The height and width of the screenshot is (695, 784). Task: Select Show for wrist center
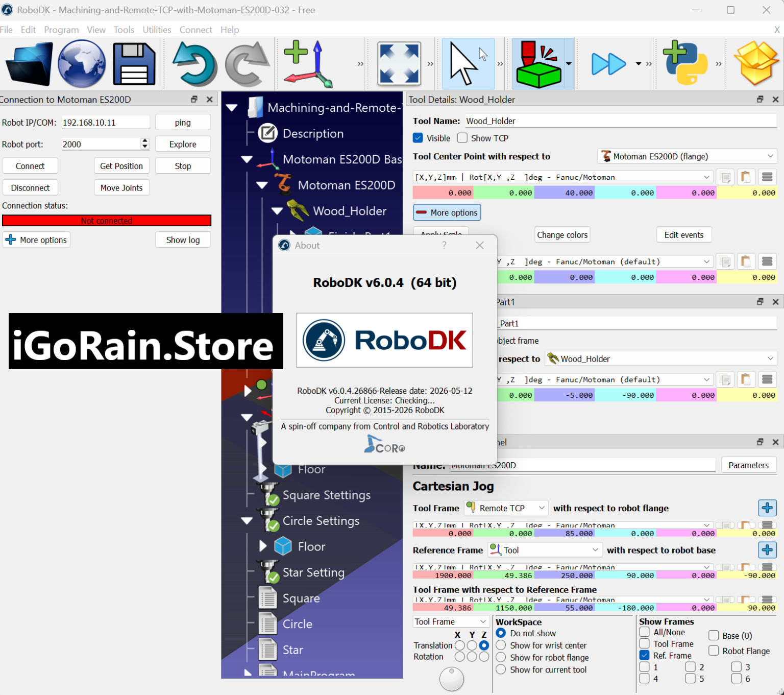click(x=501, y=645)
